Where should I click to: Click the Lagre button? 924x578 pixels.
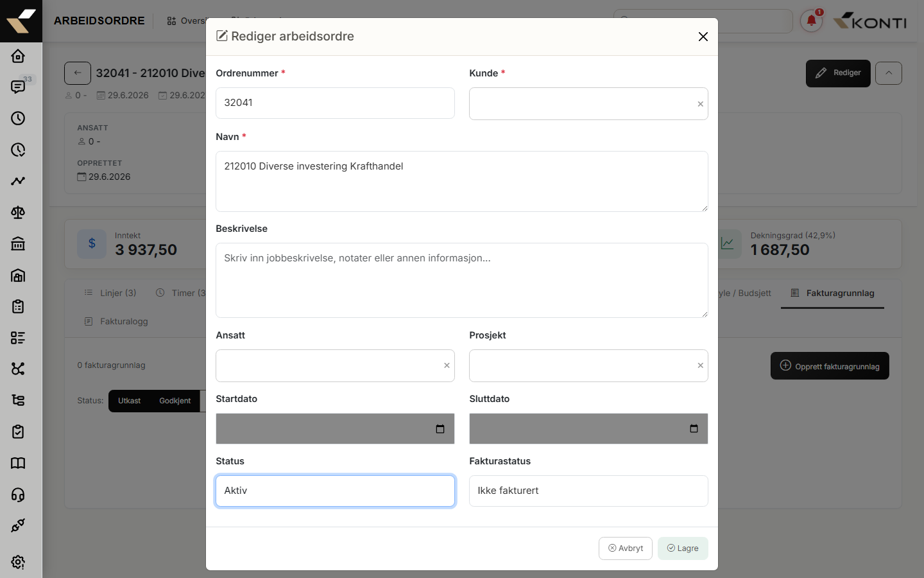click(683, 548)
